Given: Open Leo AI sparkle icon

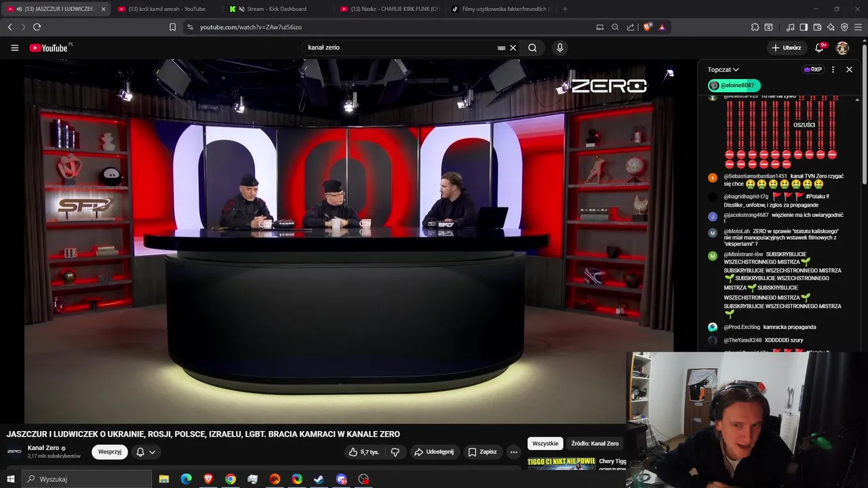Looking at the screenshot, I should pyautogui.click(x=831, y=27).
